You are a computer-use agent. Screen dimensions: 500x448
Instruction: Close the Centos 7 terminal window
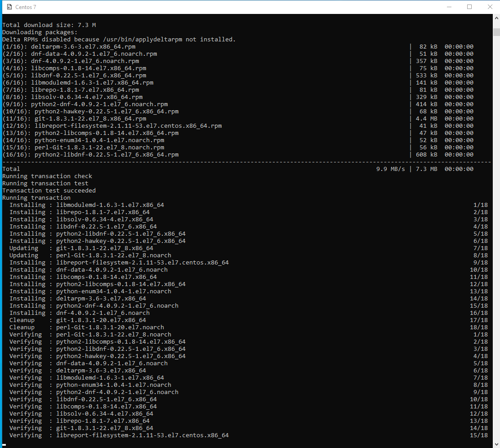pyautogui.click(x=490, y=7)
